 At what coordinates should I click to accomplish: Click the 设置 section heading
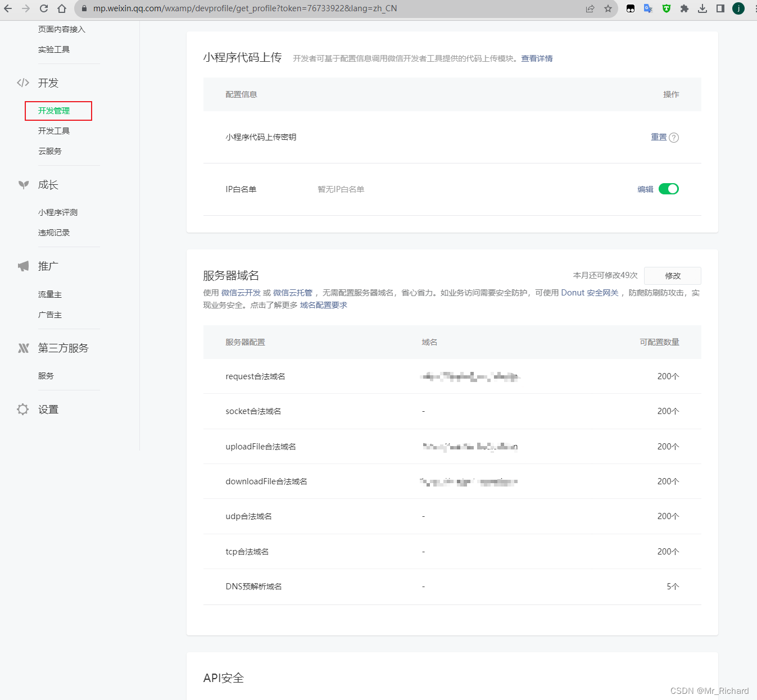pos(48,410)
